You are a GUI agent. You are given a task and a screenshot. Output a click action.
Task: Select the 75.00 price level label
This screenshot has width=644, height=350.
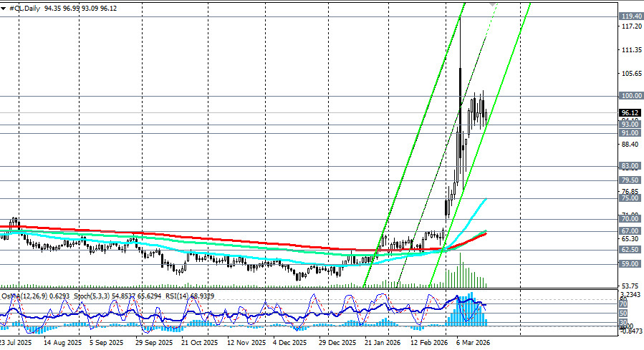tap(630, 198)
